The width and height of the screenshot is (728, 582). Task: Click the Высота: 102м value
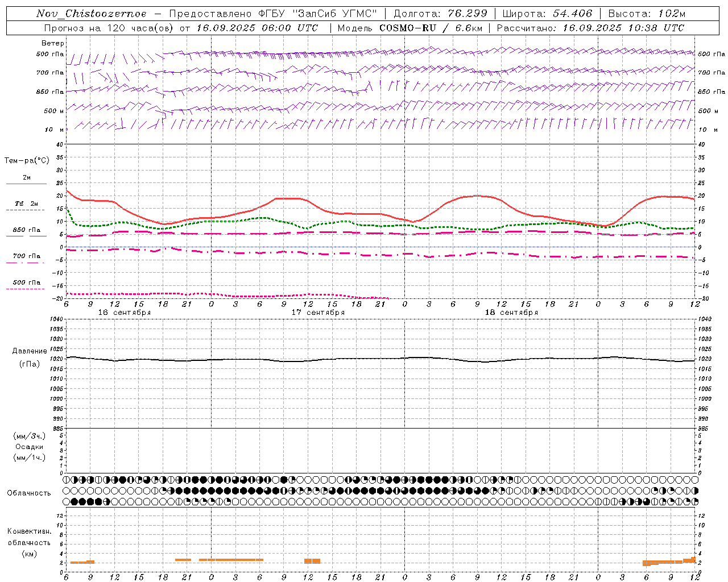647,14
